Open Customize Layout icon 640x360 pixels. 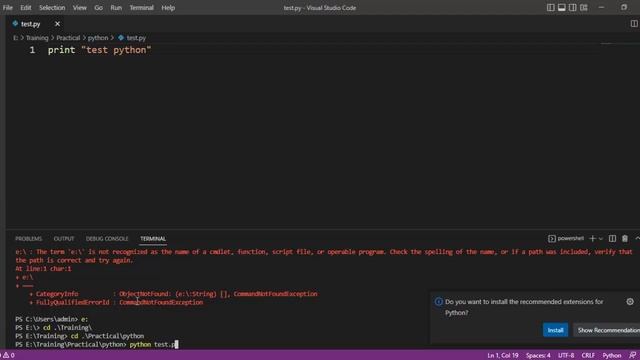[x=584, y=8]
